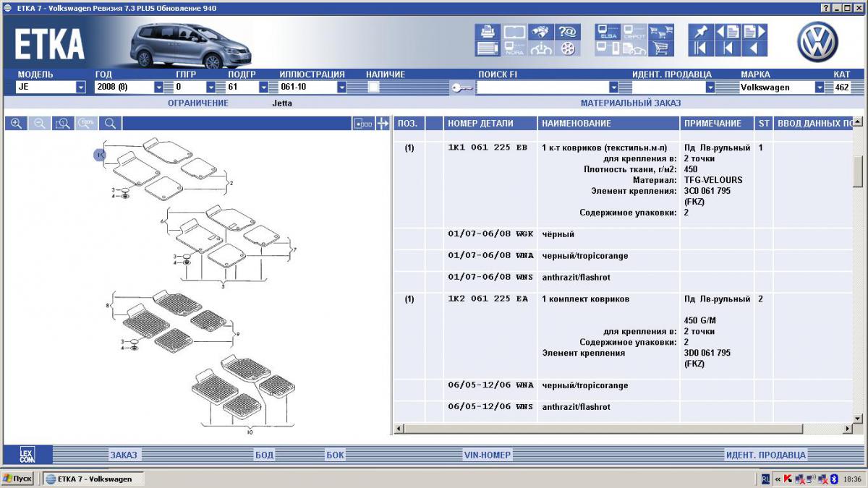This screenshot has height=488, width=868.
Task: Click the horizontal scrollbar right arrow
Action: [847, 429]
